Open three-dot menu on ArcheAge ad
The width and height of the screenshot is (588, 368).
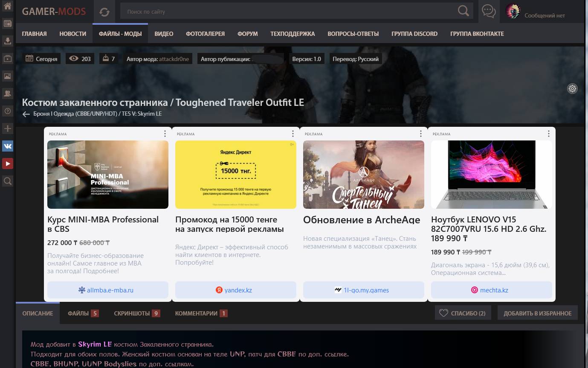tap(421, 134)
